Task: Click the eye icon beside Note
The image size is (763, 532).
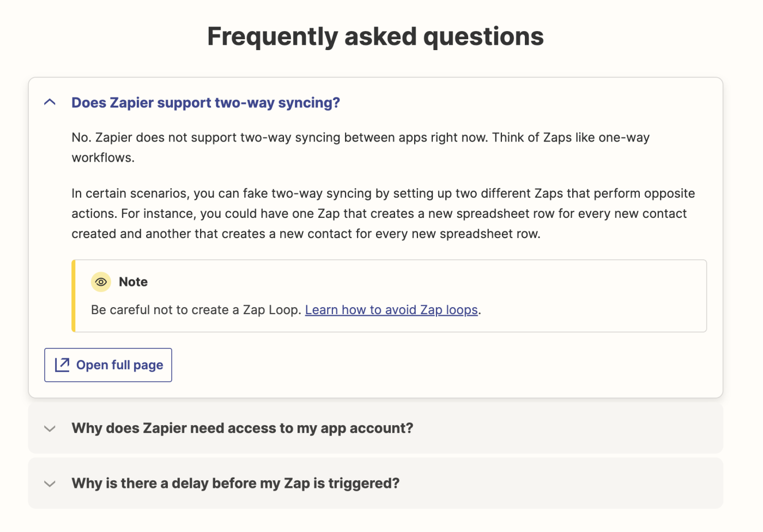Action: coord(101,282)
